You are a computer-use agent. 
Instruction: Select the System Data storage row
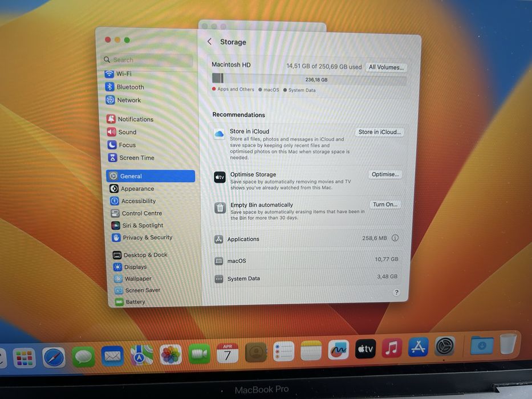pos(306,278)
